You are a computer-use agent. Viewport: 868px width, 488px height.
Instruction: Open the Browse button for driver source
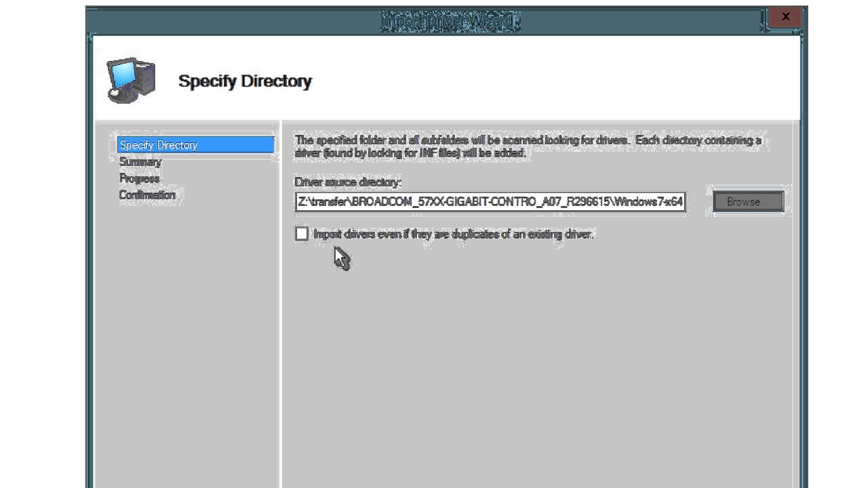[748, 201]
